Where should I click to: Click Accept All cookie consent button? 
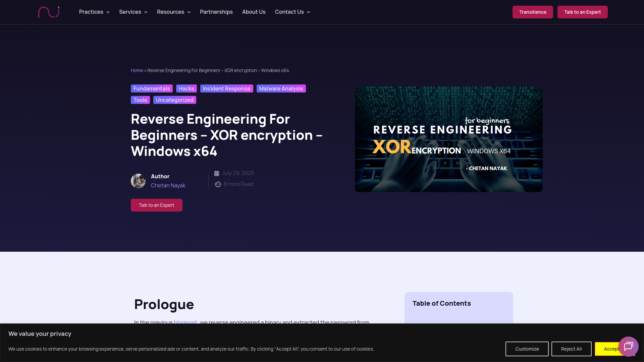(613, 349)
